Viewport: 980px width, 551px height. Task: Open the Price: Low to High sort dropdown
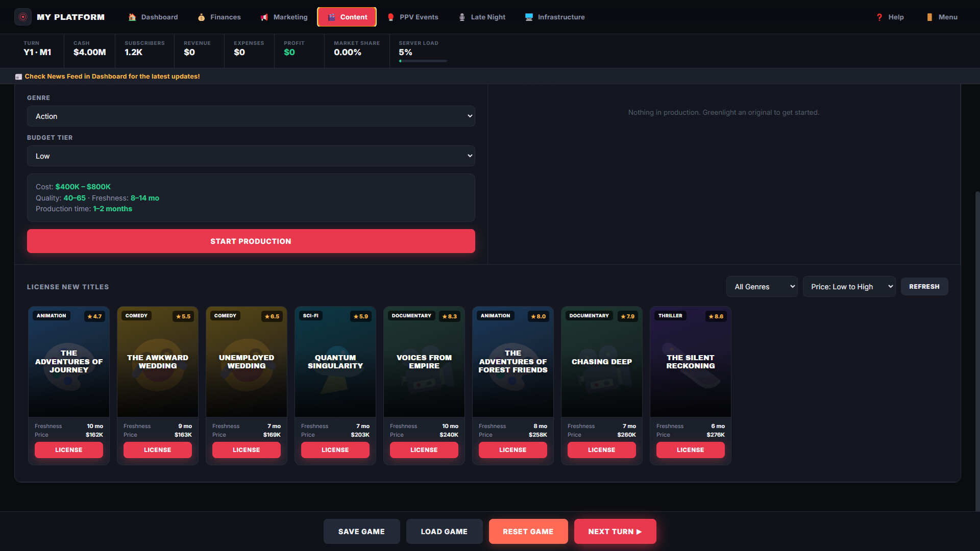(x=849, y=287)
